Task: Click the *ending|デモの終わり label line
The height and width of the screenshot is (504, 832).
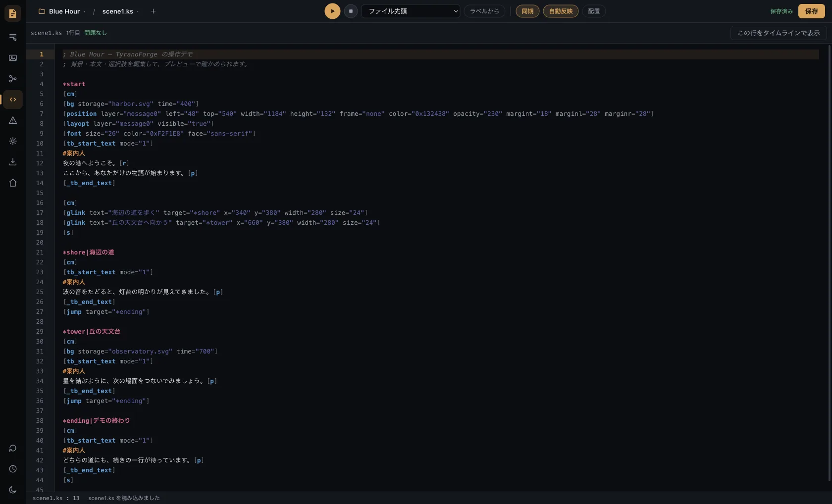Action: pos(96,421)
